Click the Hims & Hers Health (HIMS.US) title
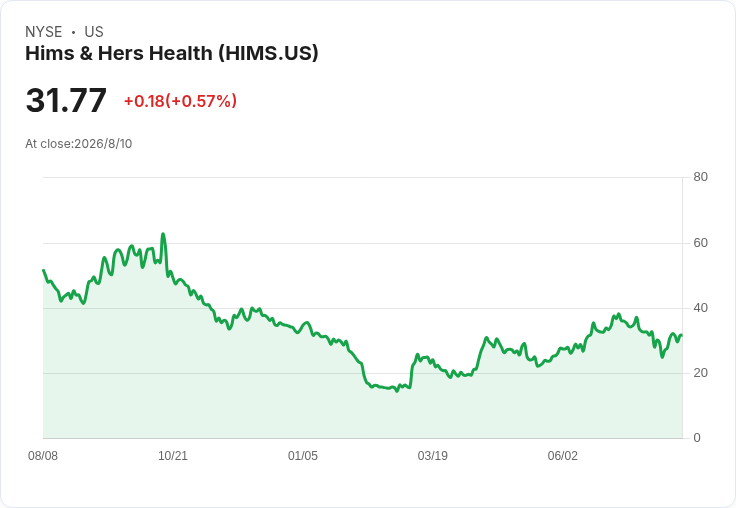Screen dimensions: 736x508 pos(172,53)
